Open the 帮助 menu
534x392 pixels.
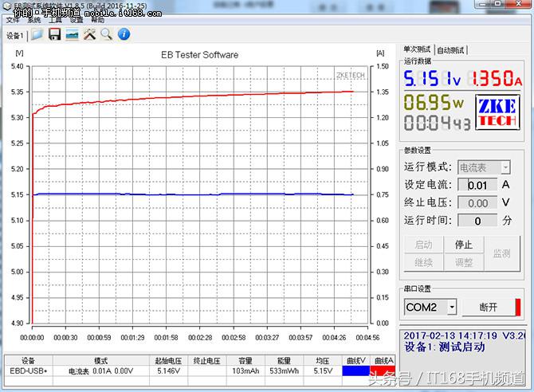[97, 20]
